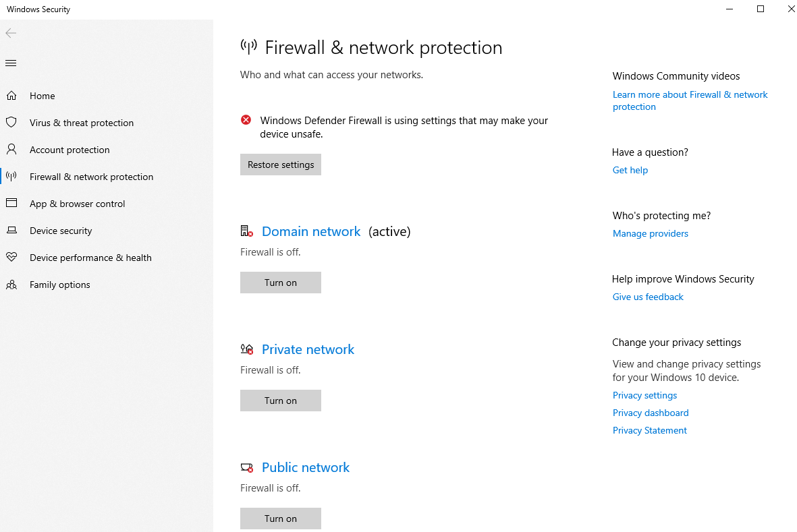Open Manage providers link
The height and width of the screenshot is (532, 797).
[x=650, y=233]
